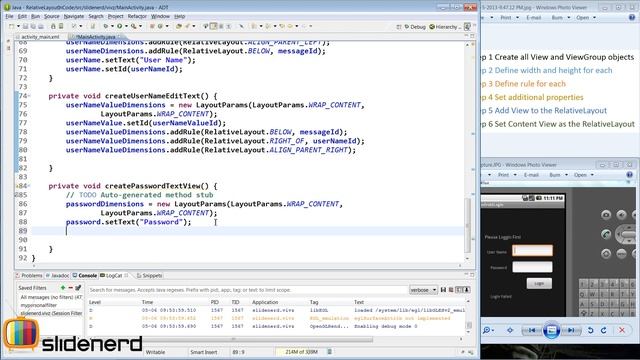This screenshot has width=640, height=360.
Task: Click the Save log floppy icon in LogCat
Action: 443,290
